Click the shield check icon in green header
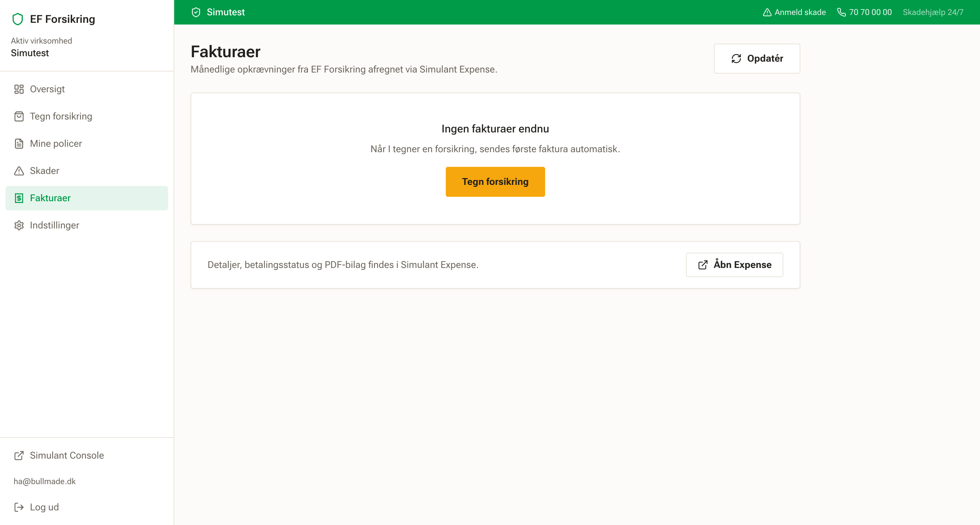The height and width of the screenshot is (525, 980). click(x=196, y=12)
